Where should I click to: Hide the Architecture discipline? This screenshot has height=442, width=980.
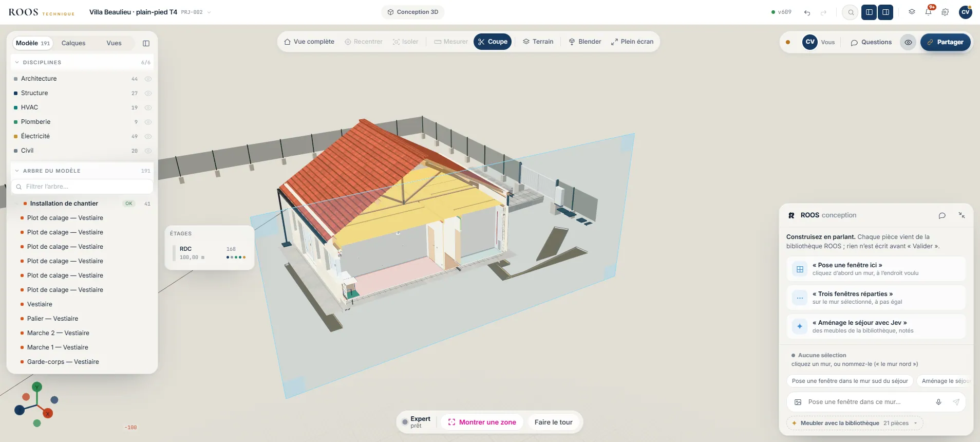[148, 79]
